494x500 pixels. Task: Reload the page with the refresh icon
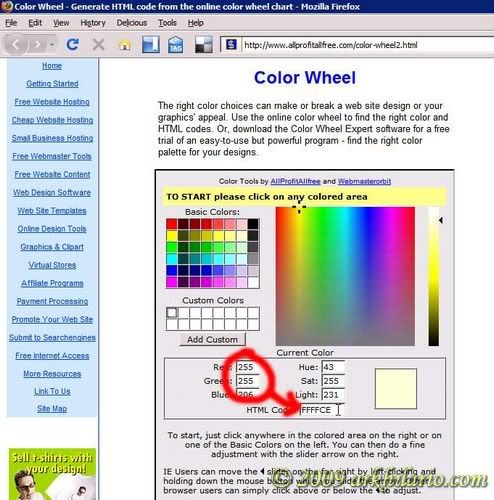[x=73, y=44]
